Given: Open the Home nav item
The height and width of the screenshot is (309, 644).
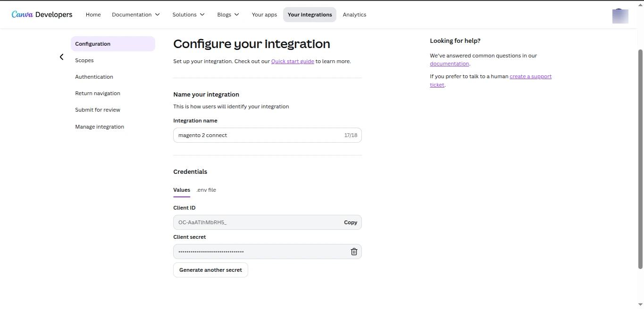Looking at the screenshot, I should point(93,15).
